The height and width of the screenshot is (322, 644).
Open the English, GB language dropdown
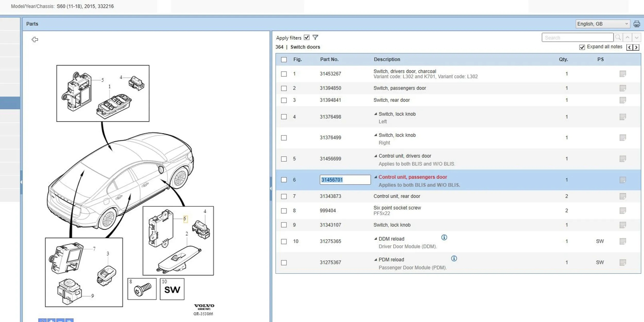[602, 24]
